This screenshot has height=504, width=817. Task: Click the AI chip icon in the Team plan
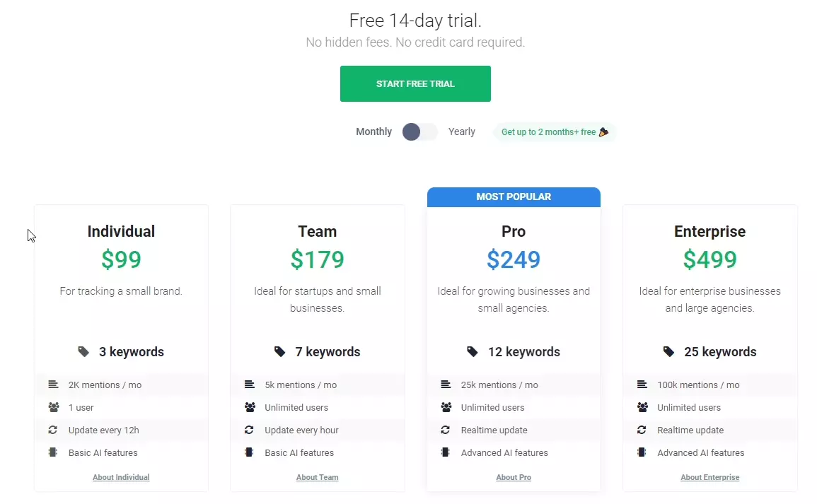[x=249, y=452]
